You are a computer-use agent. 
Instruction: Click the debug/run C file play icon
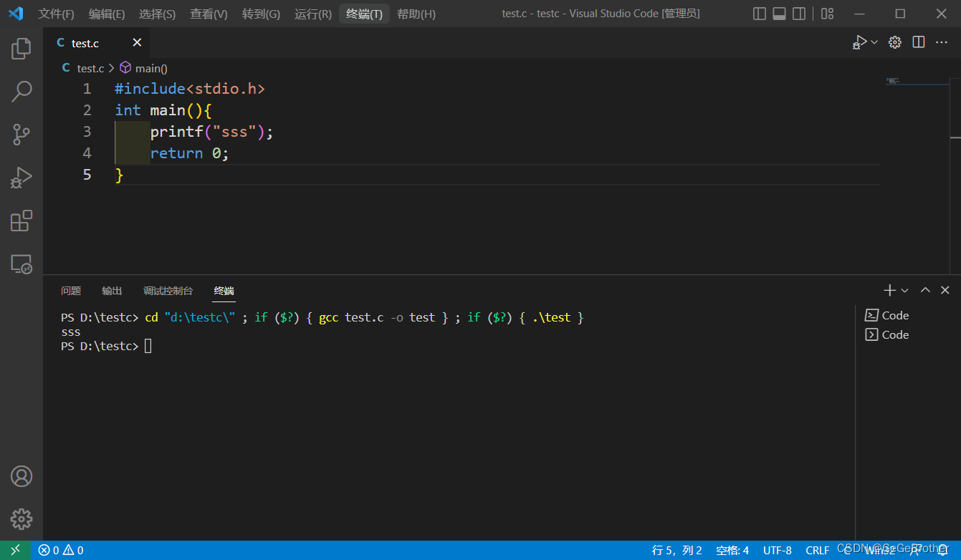[x=859, y=42]
